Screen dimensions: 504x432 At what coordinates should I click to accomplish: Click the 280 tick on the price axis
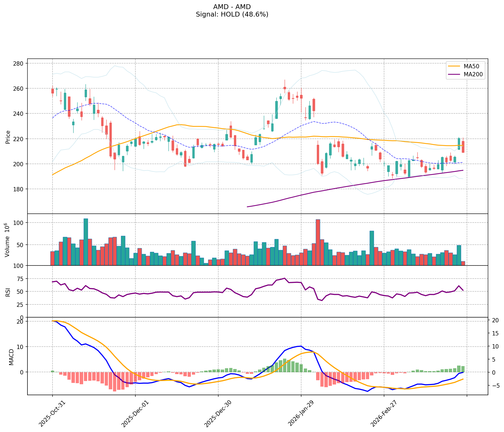click(19, 64)
